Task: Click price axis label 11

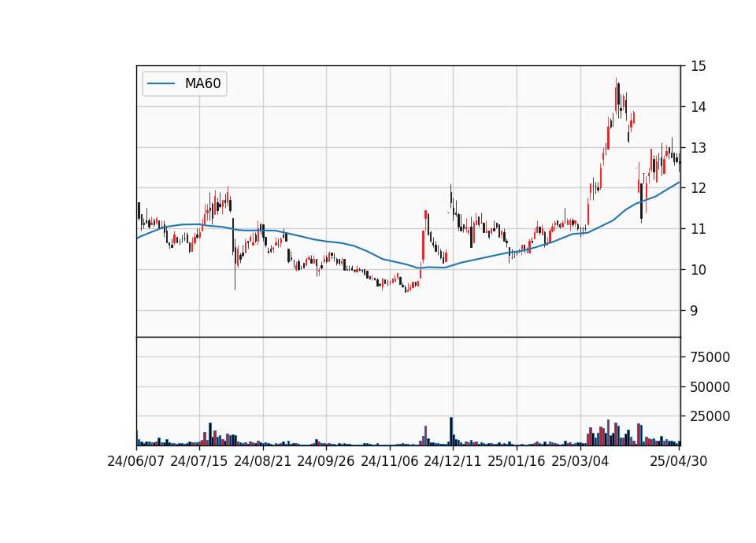Action: [x=699, y=229]
